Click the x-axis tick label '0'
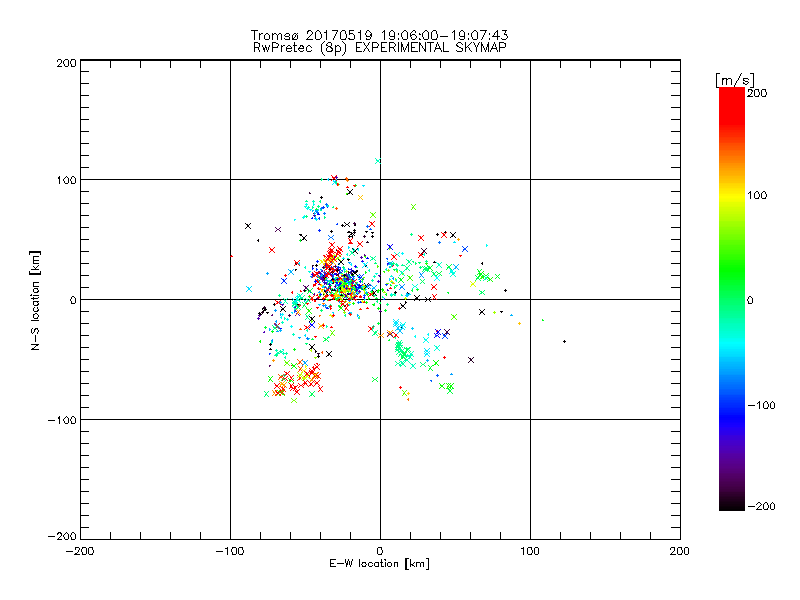The width and height of the screenshot is (800, 600). [x=380, y=551]
